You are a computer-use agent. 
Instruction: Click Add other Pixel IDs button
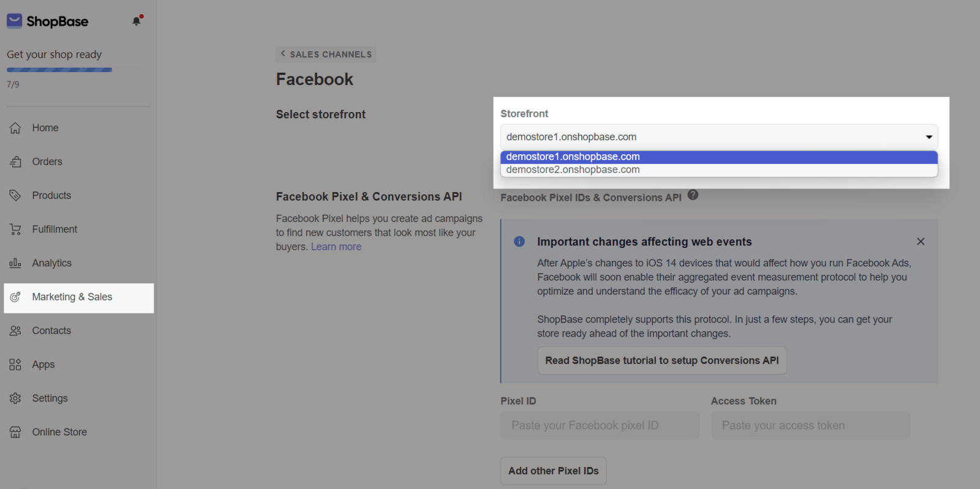click(x=554, y=471)
